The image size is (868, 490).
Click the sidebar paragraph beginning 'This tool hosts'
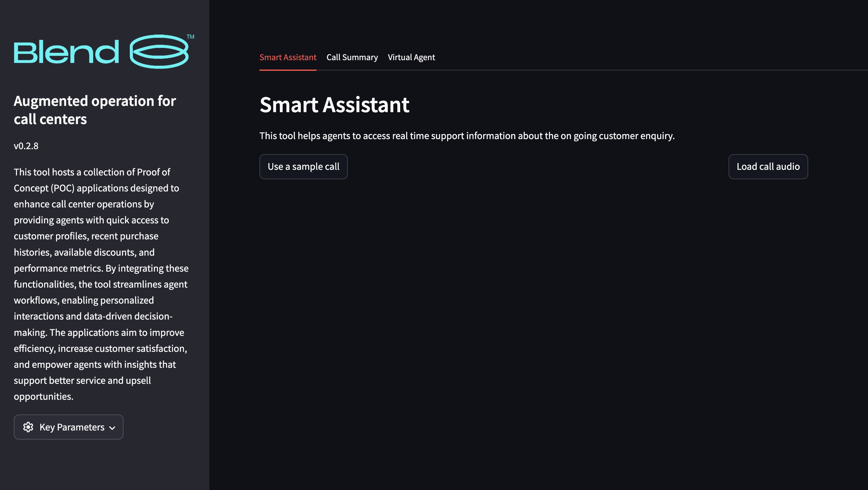pos(101,284)
